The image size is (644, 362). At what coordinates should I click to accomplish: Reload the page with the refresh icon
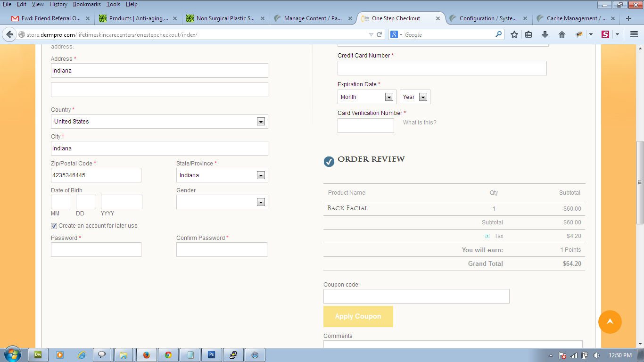click(379, 34)
